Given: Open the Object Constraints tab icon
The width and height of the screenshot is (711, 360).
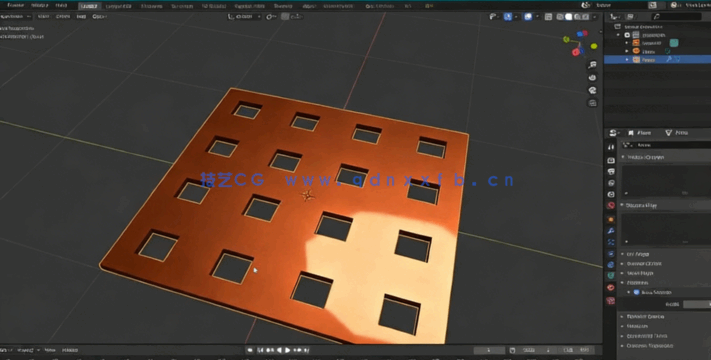Looking at the screenshot, I should point(611,265).
